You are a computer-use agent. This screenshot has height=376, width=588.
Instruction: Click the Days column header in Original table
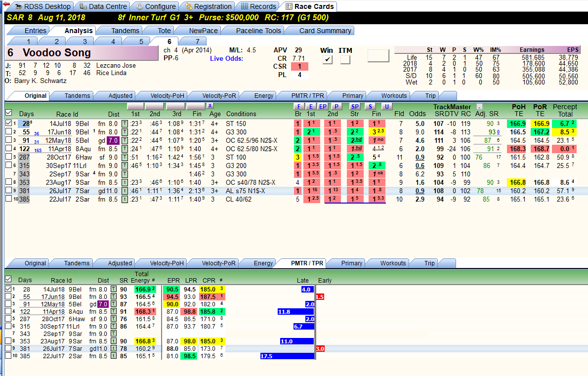click(x=26, y=114)
